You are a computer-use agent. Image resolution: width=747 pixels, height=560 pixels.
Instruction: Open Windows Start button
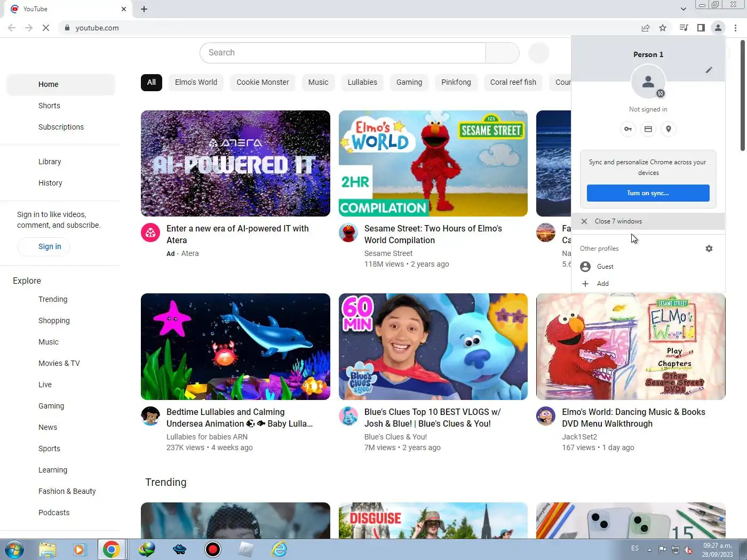(x=14, y=549)
